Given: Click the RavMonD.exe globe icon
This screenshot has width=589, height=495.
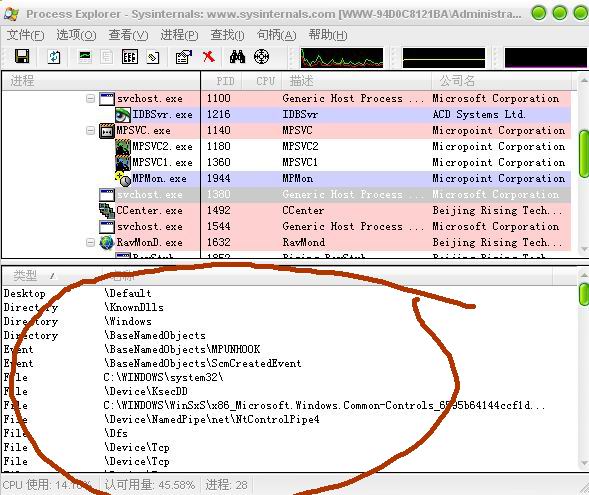Looking at the screenshot, I should [107, 243].
